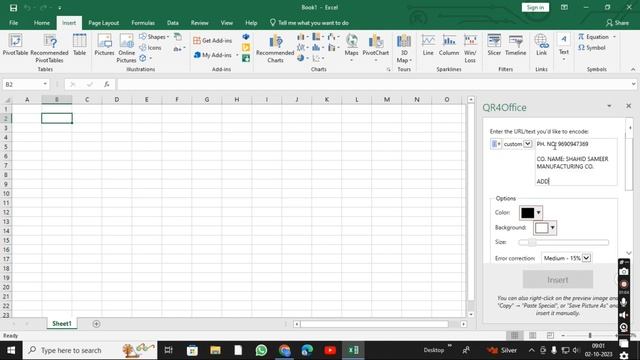Open the Background color dropdown
This screenshot has width=640, height=360.
tap(552, 228)
